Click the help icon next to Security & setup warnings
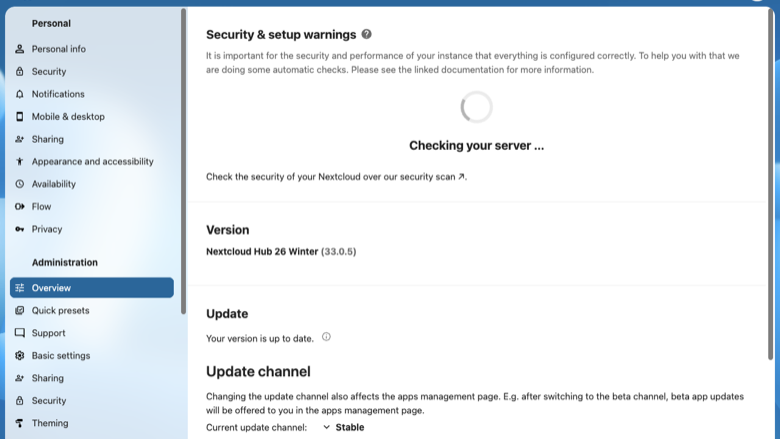 point(367,34)
